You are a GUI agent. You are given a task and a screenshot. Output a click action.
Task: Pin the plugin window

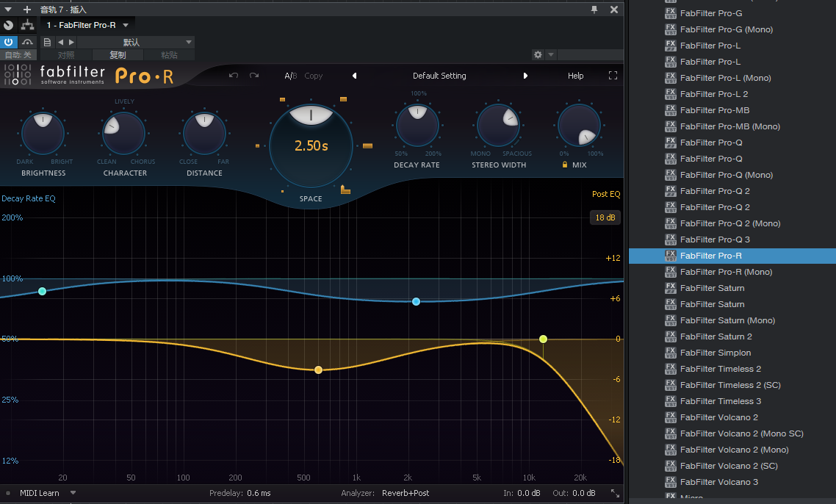(x=594, y=10)
